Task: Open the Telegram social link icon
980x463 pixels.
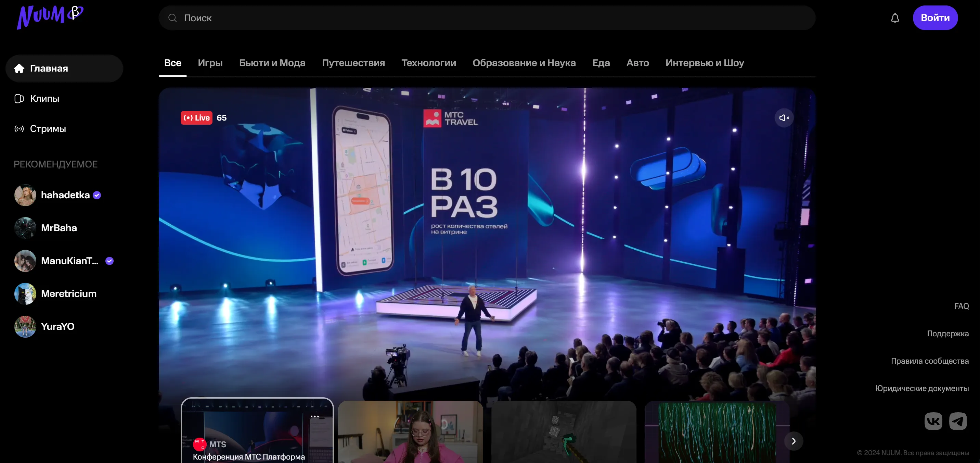Action: click(957, 421)
